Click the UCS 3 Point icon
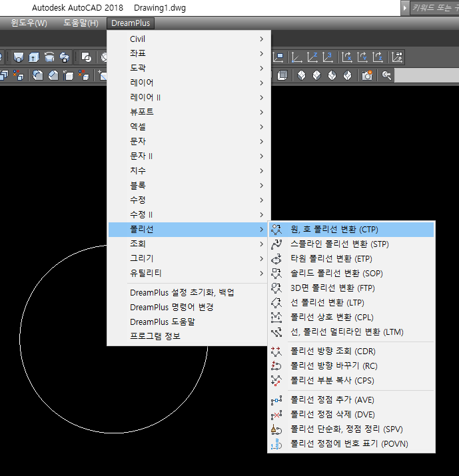The image size is (459, 476). coord(328,57)
